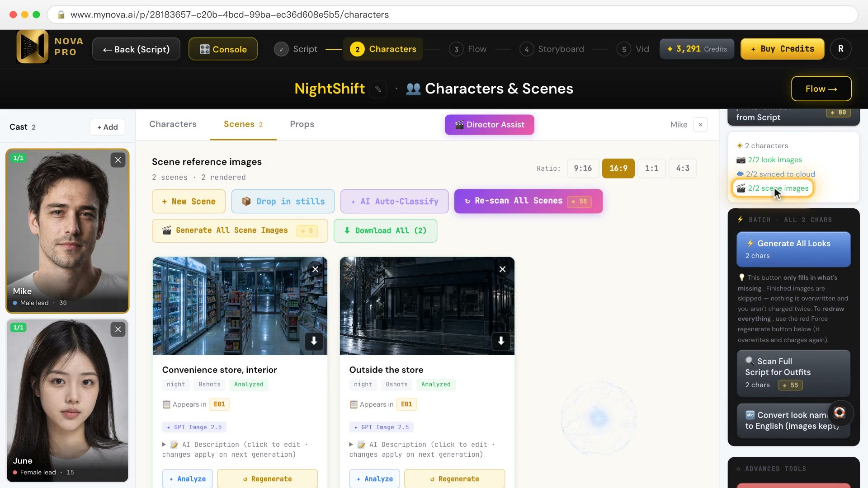Regenerate the Outside the store scene
Screen dimensions: 868x488
point(454,479)
